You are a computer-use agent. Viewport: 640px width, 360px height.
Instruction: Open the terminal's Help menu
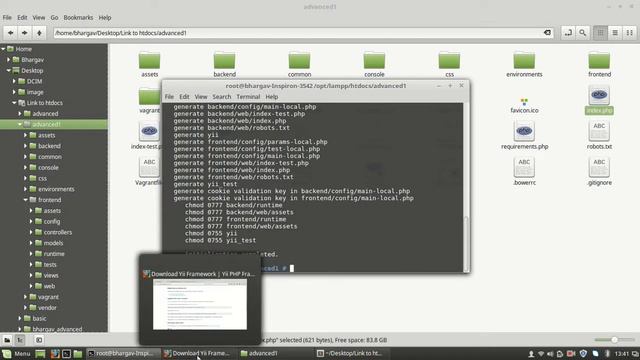pos(272,97)
